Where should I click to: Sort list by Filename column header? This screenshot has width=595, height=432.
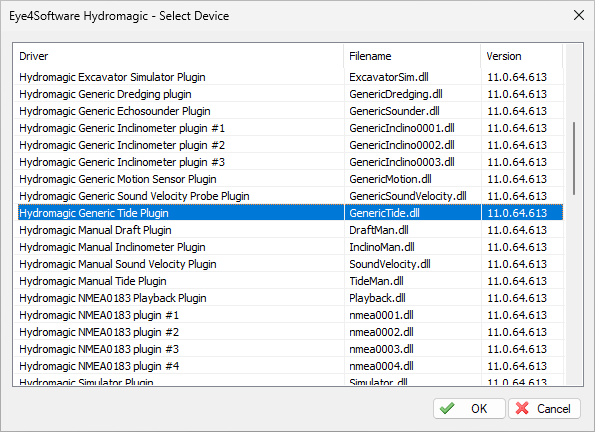pyautogui.click(x=412, y=56)
